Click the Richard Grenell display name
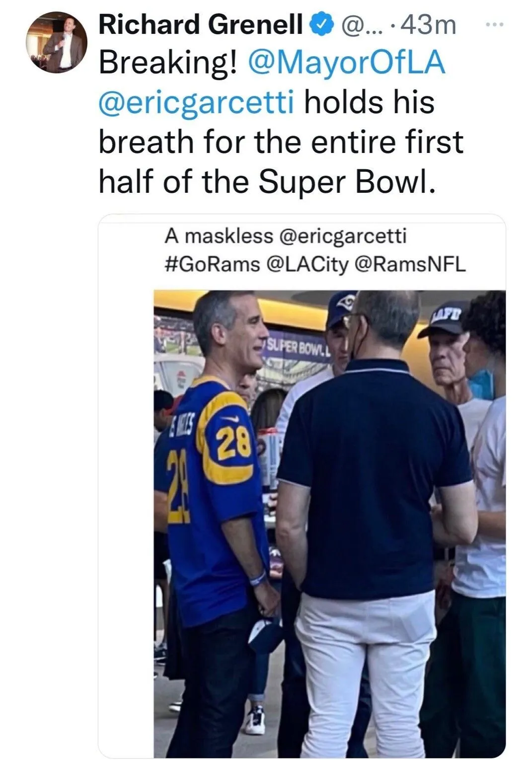The width and height of the screenshot is (532, 760). click(x=201, y=25)
